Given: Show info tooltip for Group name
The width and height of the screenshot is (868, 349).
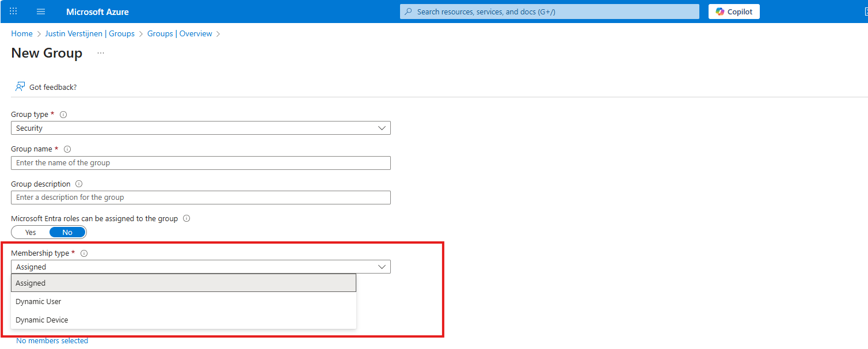Looking at the screenshot, I should pyautogui.click(x=67, y=149).
